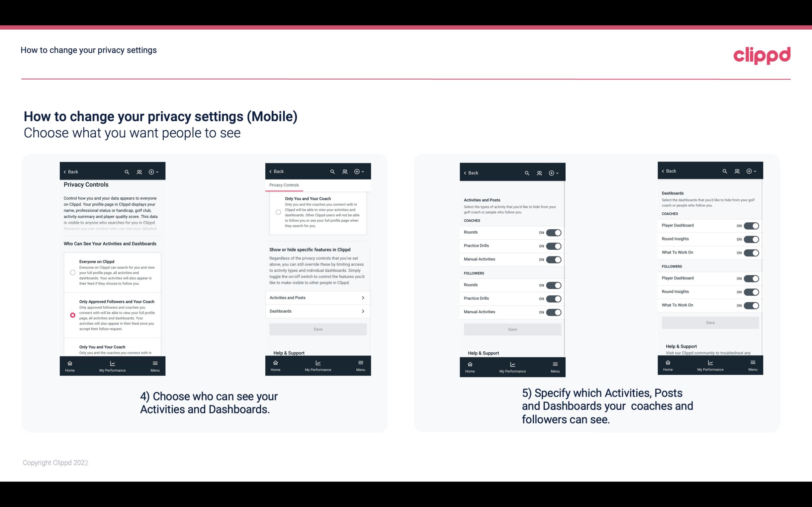The image size is (812, 507).
Task: Click the Save button on Dashboards screen
Action: point(710,323)
